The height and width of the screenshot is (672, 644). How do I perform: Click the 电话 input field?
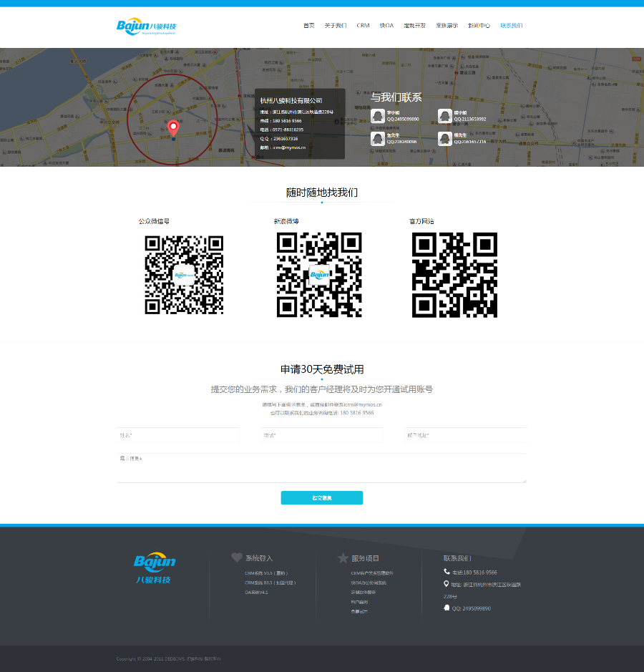(322, 435)
